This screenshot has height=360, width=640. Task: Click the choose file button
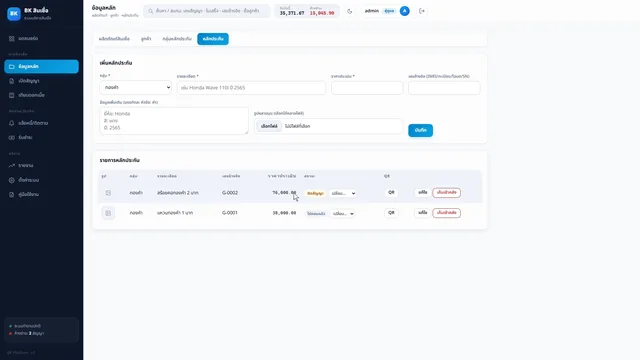(269, 127)
